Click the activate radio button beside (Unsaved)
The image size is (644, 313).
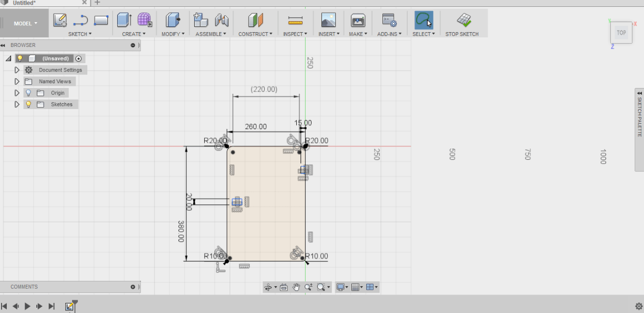click(x=78, y=58)
